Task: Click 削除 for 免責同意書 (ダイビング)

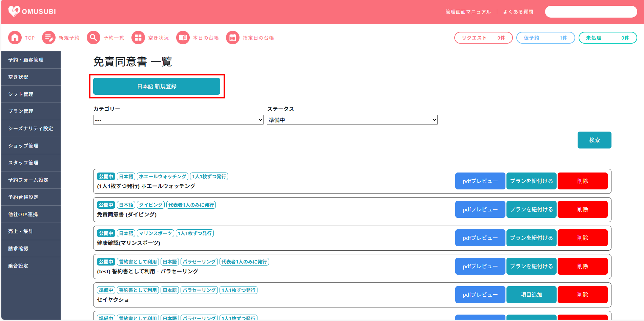Action: tap(582, 209)
